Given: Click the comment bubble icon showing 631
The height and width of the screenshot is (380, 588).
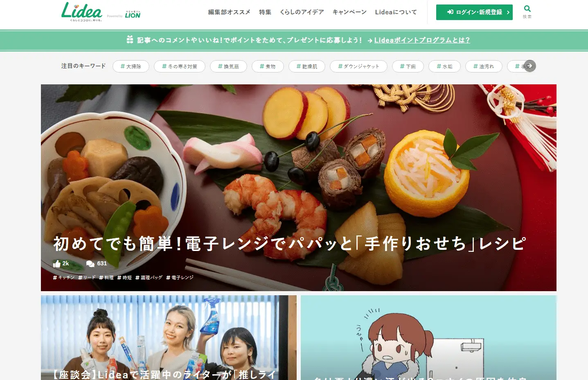Looking at the screenshot, I should point(90,264).
